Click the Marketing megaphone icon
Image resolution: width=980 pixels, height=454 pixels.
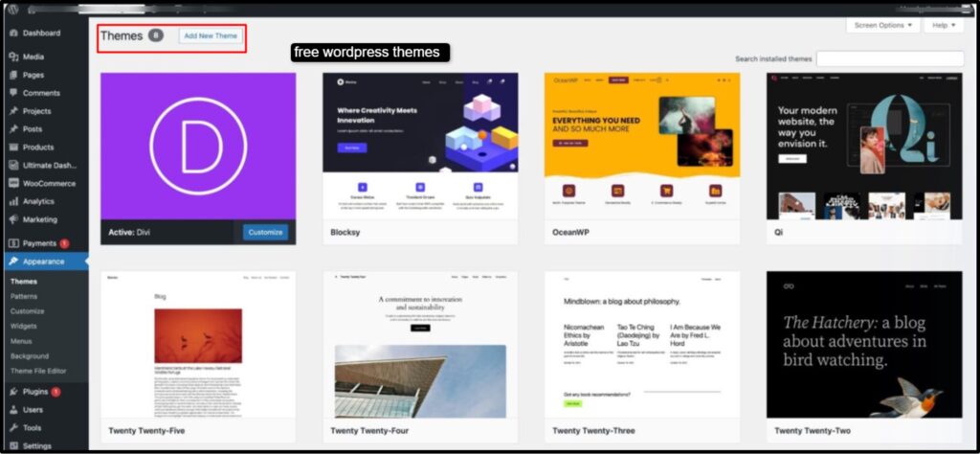pos(13,219)
